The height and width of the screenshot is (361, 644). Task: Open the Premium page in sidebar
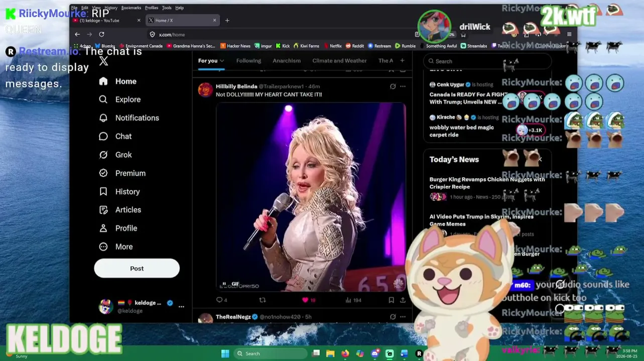tap(122, 173)
